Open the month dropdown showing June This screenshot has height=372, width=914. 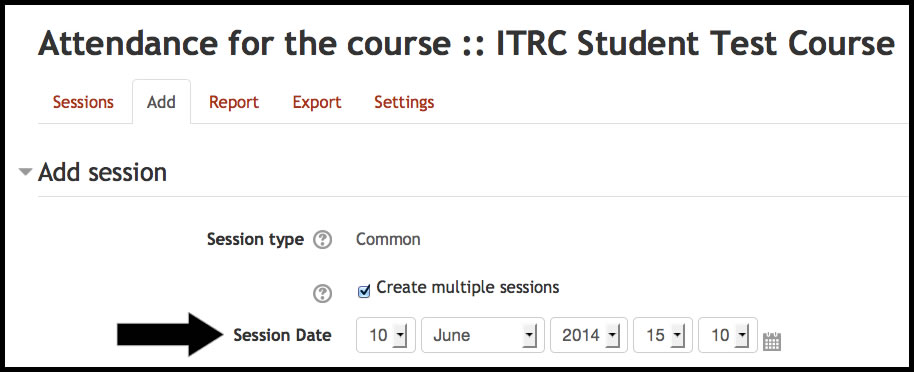pos(482,335)
